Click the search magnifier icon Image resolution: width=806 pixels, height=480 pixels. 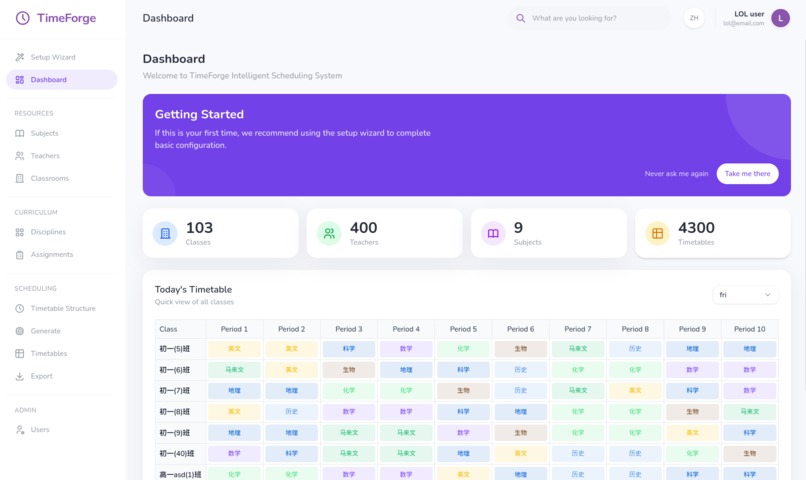tap(521, 18)
